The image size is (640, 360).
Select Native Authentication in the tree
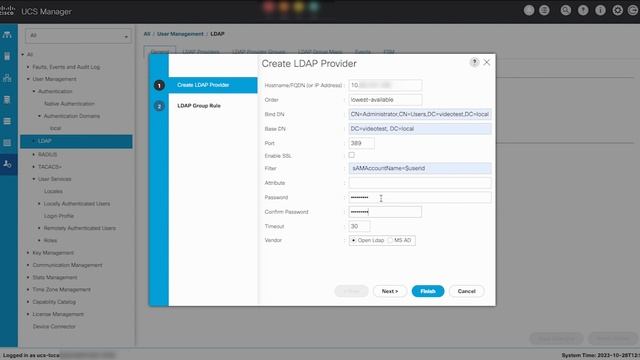coord(69,104)
